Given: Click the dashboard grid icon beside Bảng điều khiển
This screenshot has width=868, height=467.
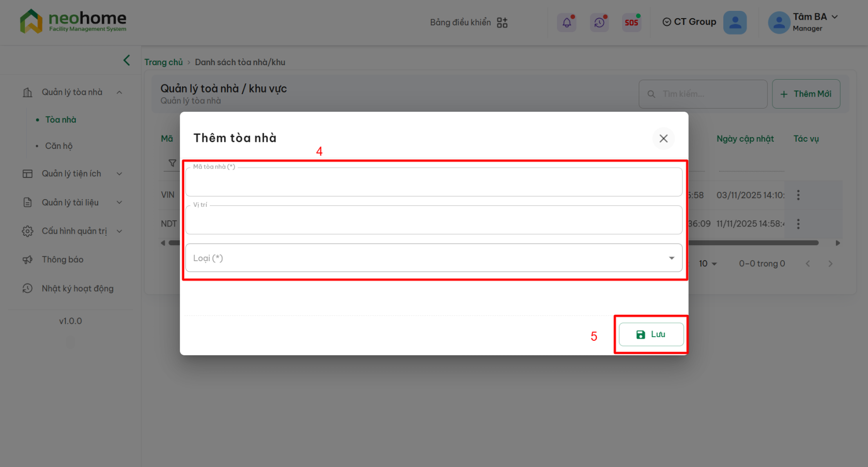Looking at the screenshot, I should pos(502,22).
